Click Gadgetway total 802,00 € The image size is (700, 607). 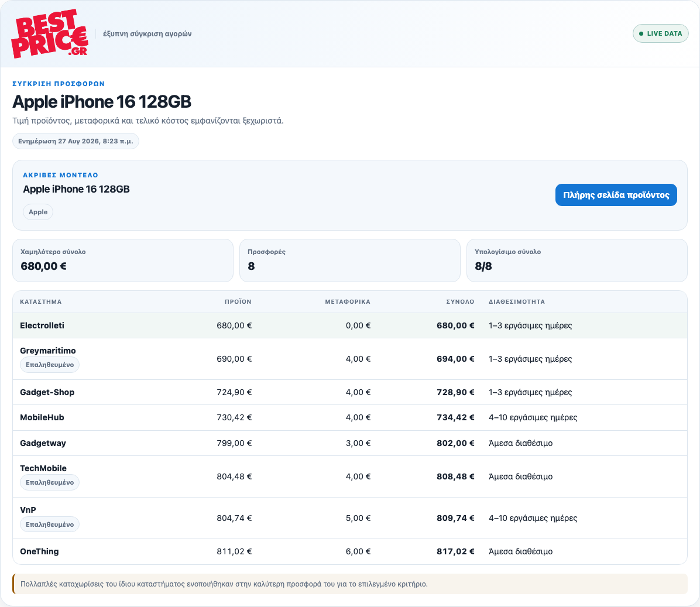pos(455,443)
